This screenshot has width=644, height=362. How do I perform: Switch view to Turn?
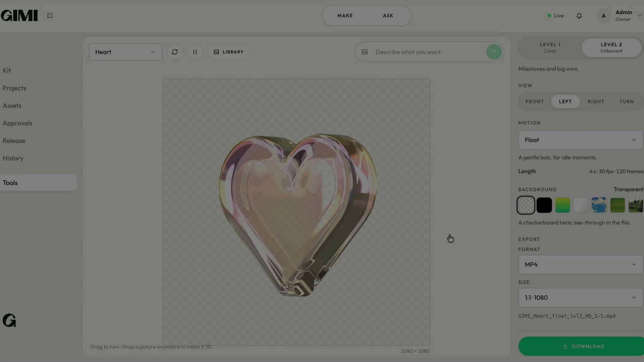627,102
